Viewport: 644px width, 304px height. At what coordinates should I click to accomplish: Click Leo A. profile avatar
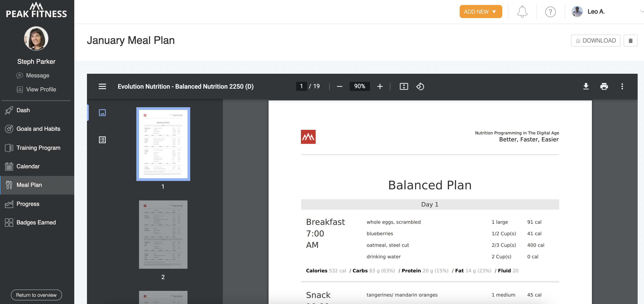577,12
